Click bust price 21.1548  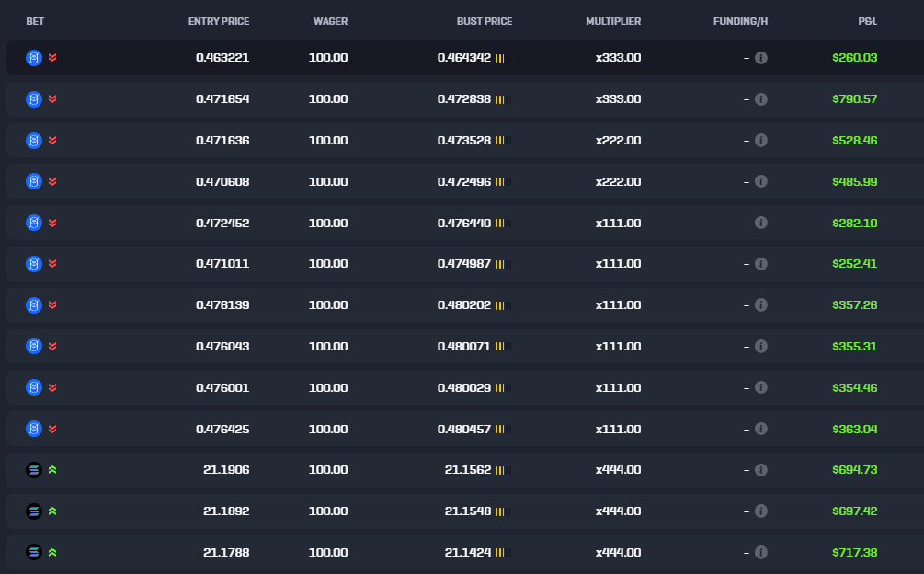[468, 511]
